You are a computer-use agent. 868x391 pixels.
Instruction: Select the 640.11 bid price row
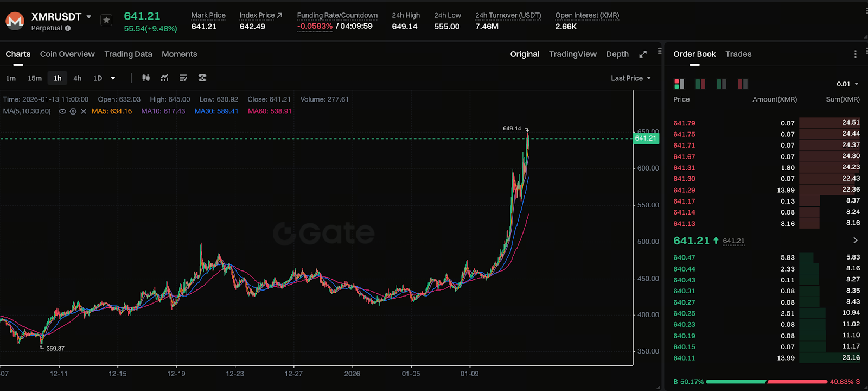766,358
